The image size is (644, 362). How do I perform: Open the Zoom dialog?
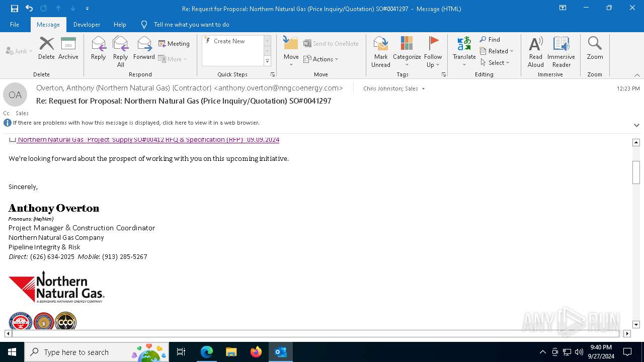pos(595,49)
